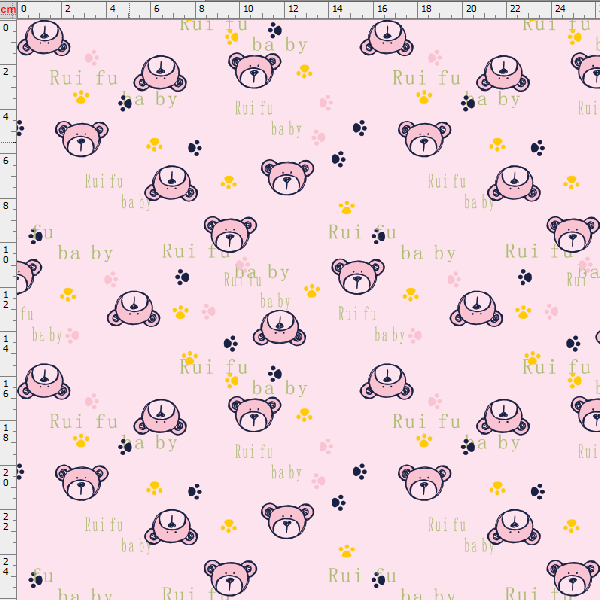This screenshot has height=600, width=600.
Task: Click the 16 label on the horizontal ruler
Action: click(382, 9)
